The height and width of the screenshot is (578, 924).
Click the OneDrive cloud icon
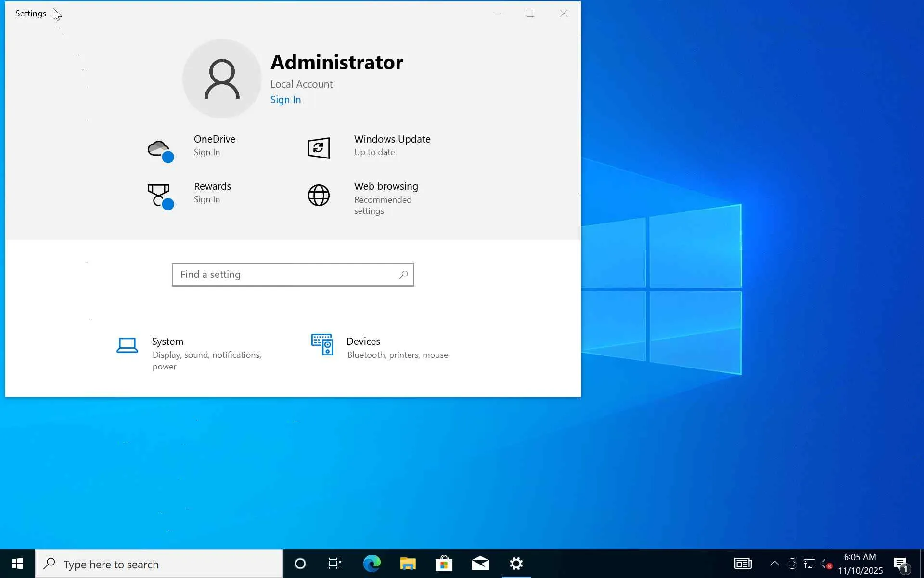pyautogui.click(x=159, y=149)
